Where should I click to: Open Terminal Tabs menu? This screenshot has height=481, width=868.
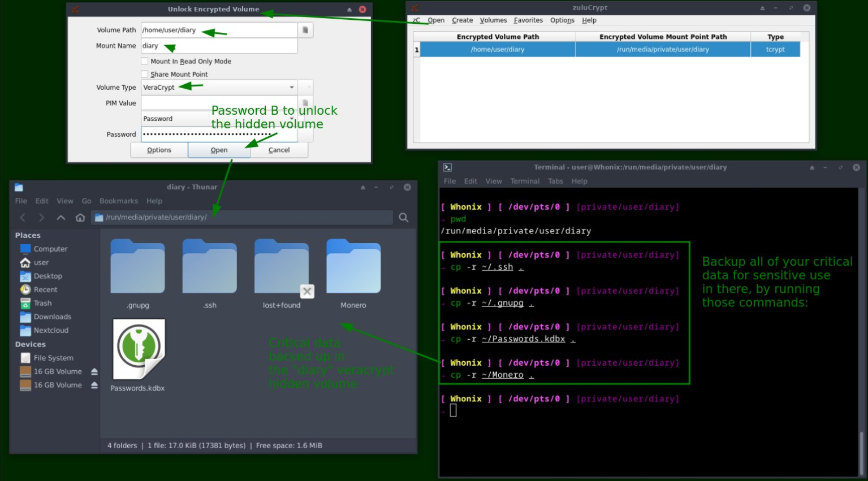click(x=555, y=181)
